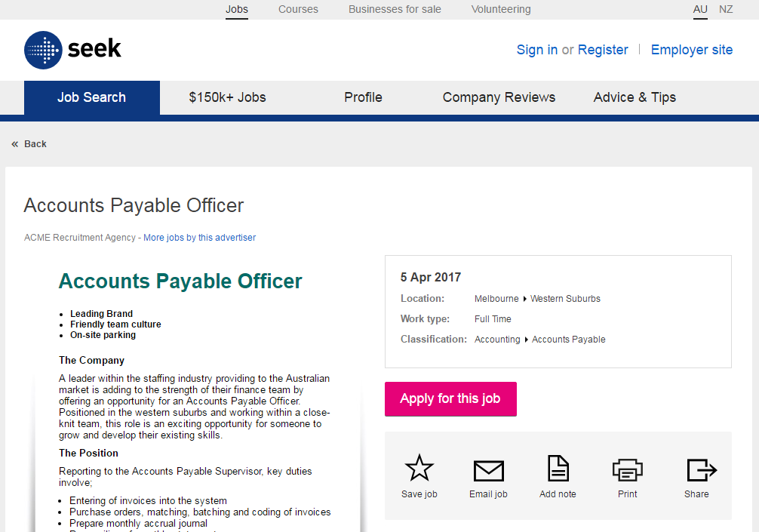
Task: Click the green Accounts Payable Officer heading
Action: point(180,281)
